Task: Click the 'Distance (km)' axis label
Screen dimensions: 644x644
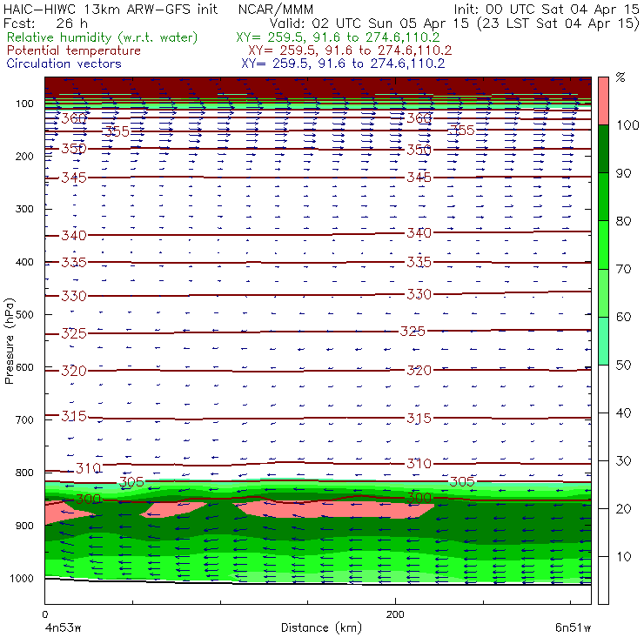Action: pyautogui.click(x=321, y=627)
